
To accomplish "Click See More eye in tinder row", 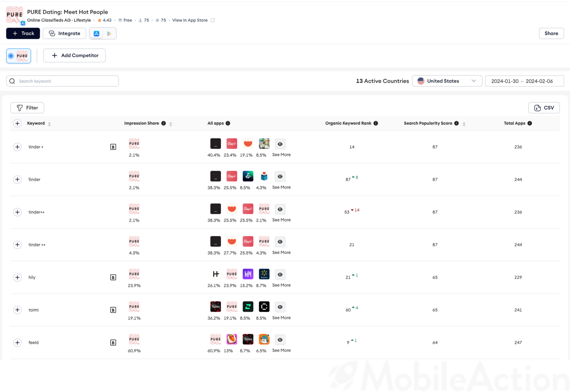I will [280, 177].
